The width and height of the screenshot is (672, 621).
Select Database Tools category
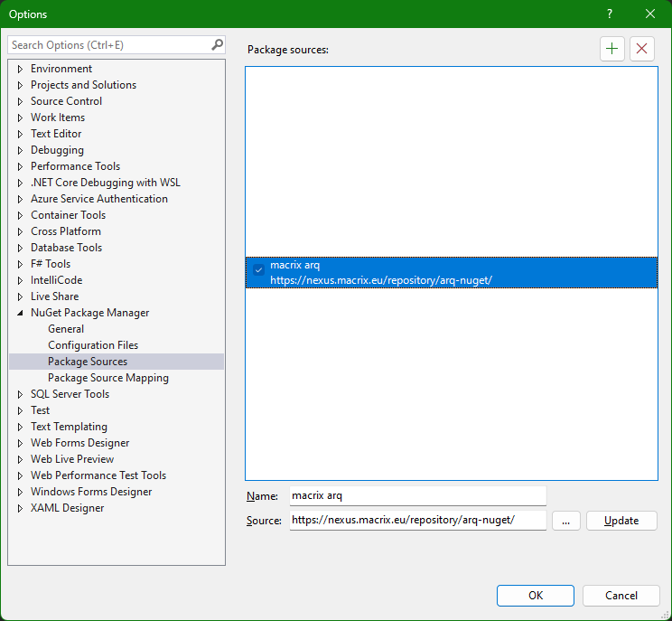coord(66,248)
